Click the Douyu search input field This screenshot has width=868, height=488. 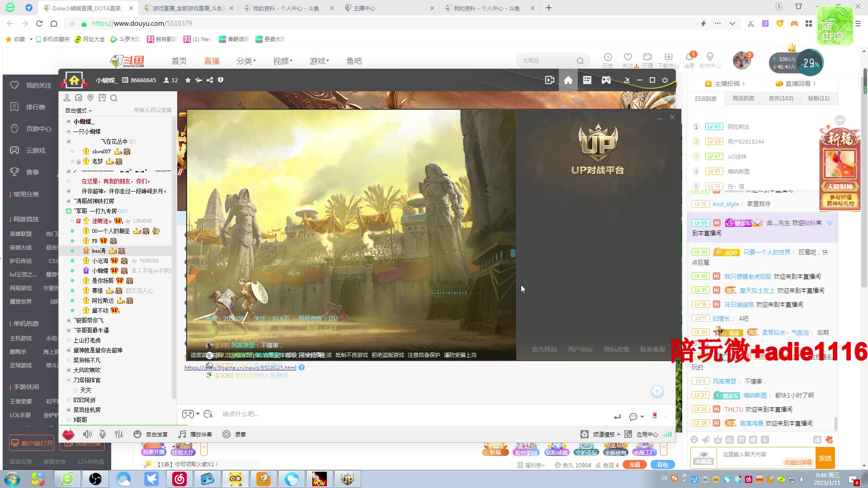point(547,61)
